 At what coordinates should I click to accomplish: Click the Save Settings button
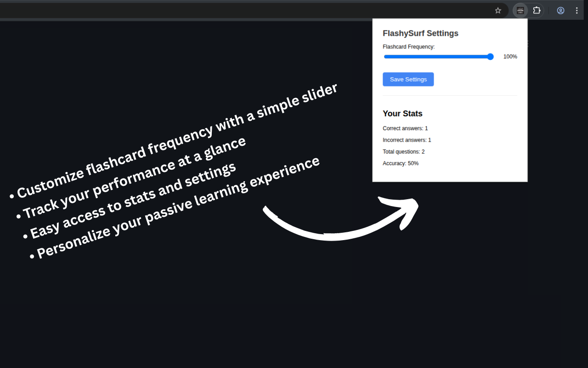coord(408,79)
